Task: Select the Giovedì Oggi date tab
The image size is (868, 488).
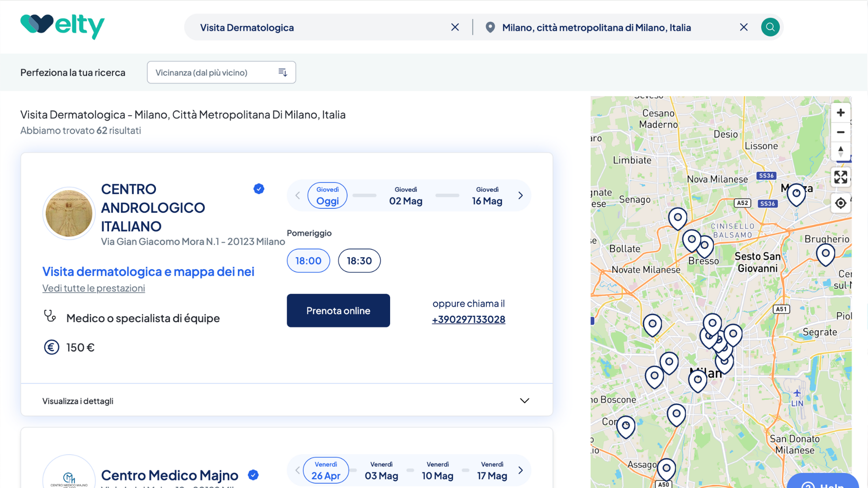Action: coord(327,196)
